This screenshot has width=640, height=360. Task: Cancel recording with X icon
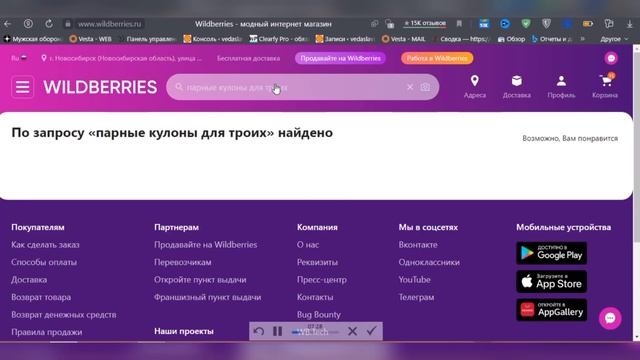point(353,331)
